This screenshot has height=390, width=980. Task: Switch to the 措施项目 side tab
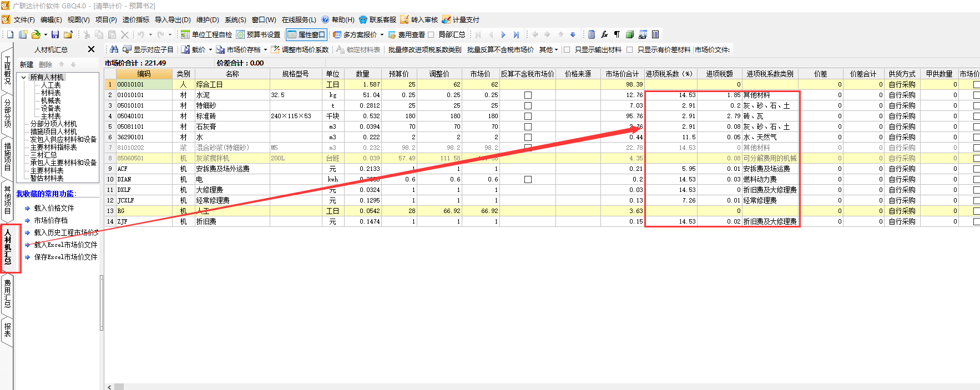[x=7, y=156]
